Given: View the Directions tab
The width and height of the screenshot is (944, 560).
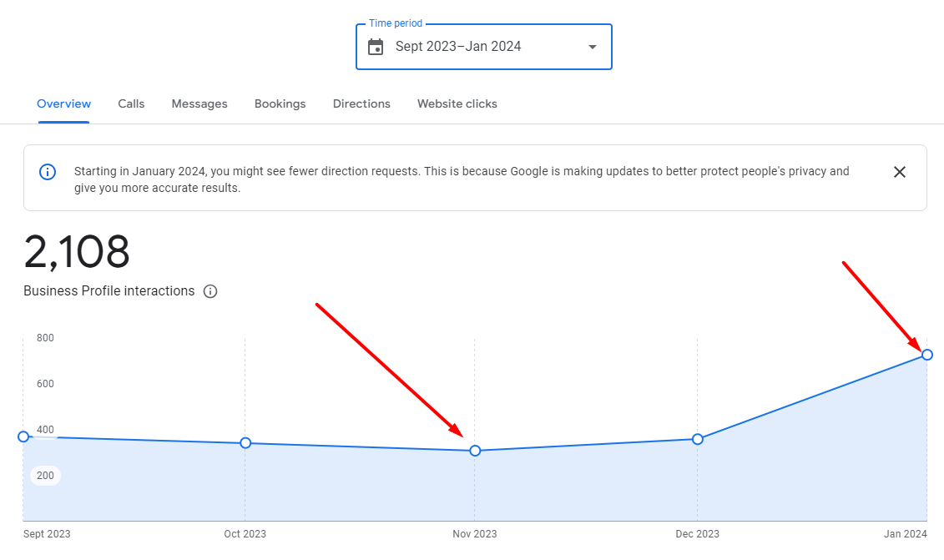Looking at the screenshot, I should pyautogui.click(x=361, y=104).
